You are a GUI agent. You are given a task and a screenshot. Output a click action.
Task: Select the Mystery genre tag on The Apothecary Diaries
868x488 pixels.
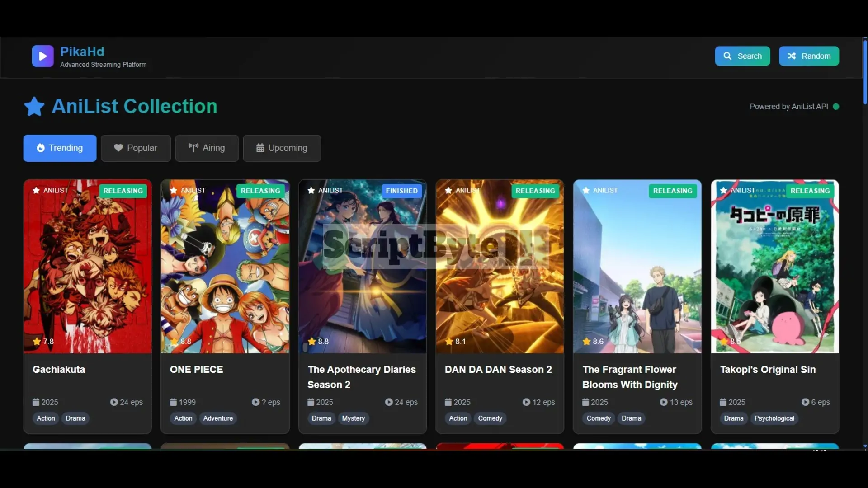tap(353, 418)
